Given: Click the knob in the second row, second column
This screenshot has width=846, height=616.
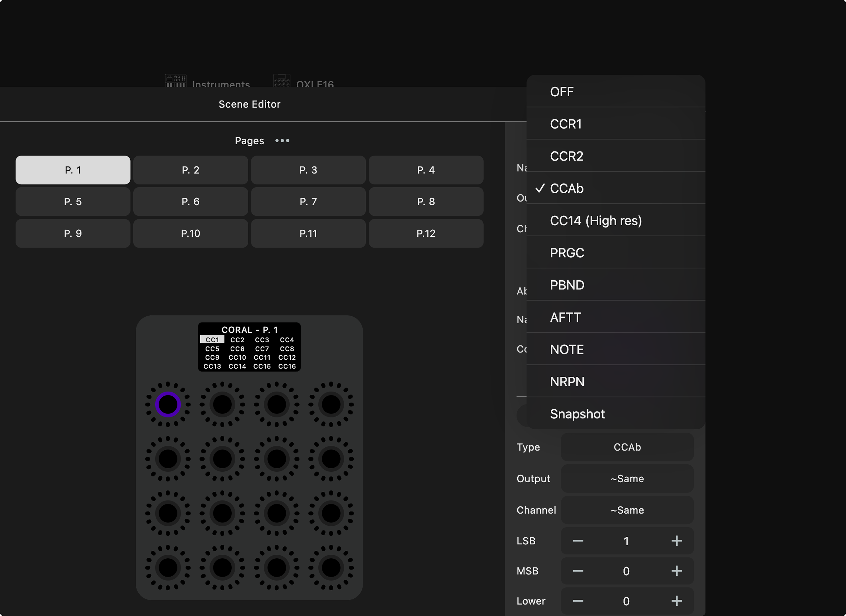Looking at the screenshot, I should pyautogui.click(x=222, y=459).
